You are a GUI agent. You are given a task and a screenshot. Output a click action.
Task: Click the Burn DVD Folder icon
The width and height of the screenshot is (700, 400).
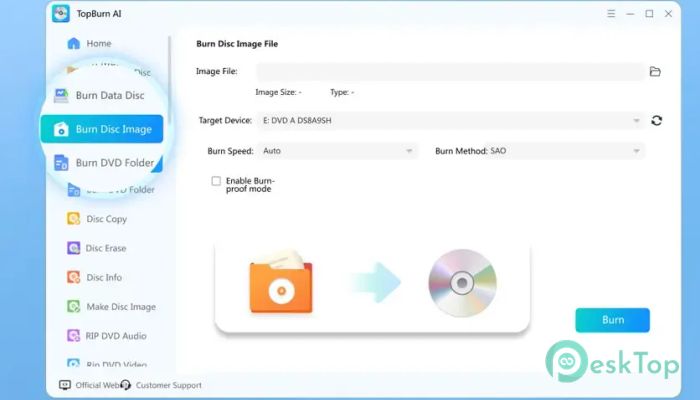[x=61, y=163]
